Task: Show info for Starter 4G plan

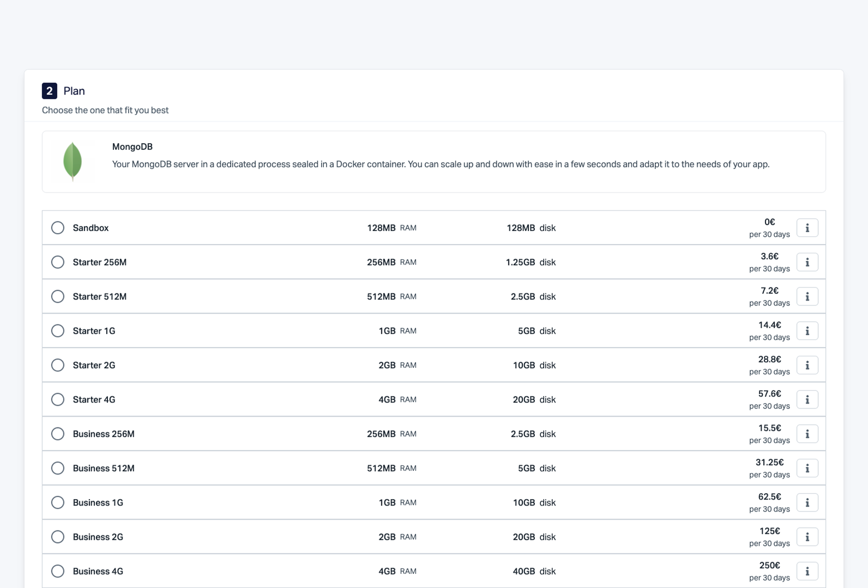Action: click(x=807, y=400)
